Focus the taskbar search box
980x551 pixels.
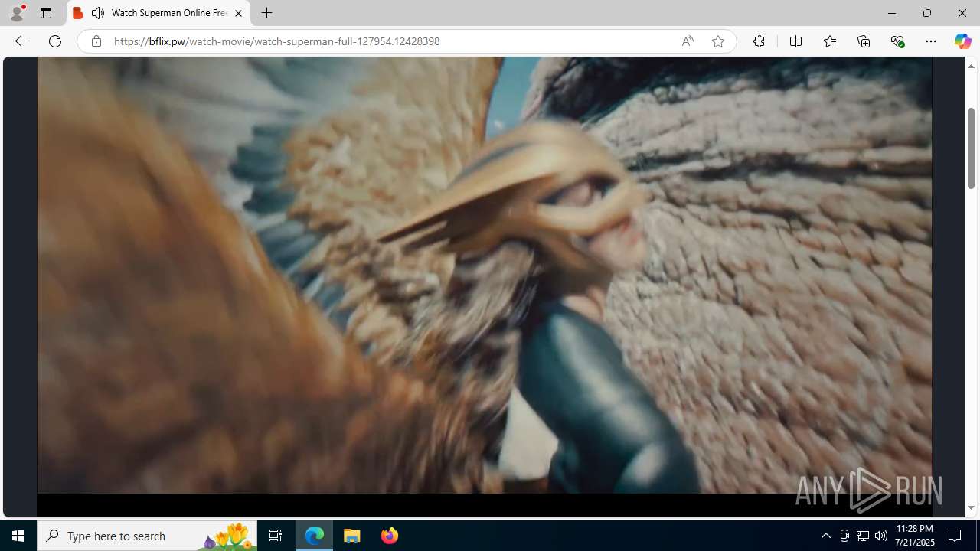click(147, 536)
